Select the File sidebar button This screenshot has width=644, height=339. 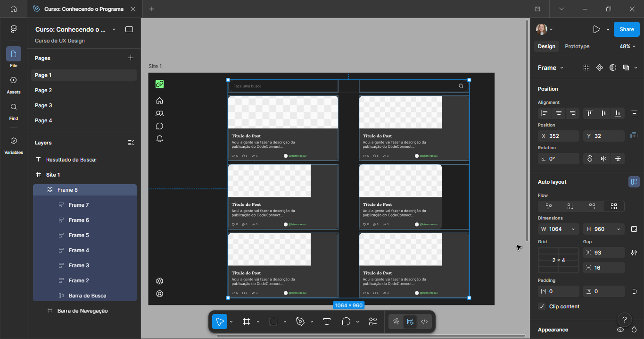click(x=13, y=58)
